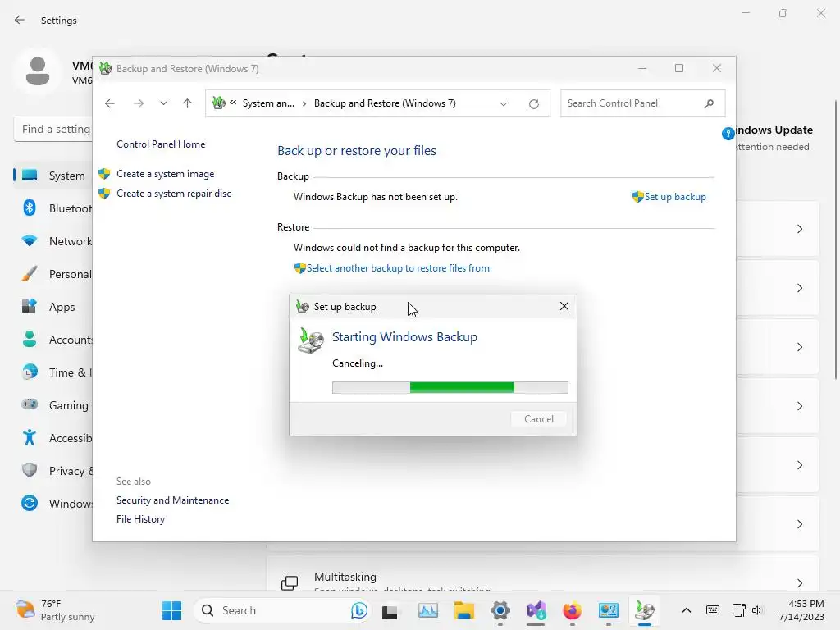
Task: Open the Windows Start menu
Action: tap(172, 610)
